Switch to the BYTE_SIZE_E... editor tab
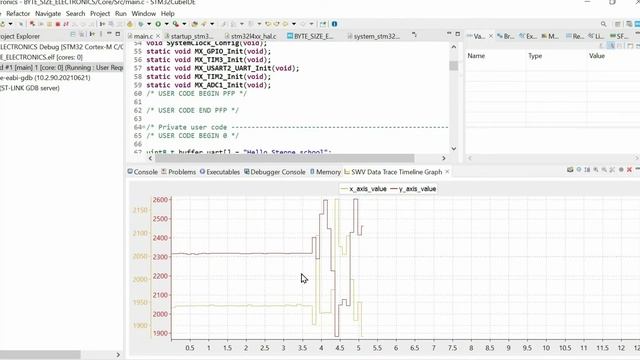640x360 pixels. (310, 36)
